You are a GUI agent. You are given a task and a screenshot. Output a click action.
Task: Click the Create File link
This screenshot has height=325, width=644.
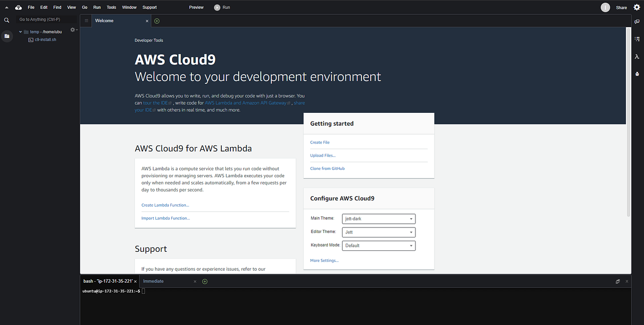tap(320, 142)
